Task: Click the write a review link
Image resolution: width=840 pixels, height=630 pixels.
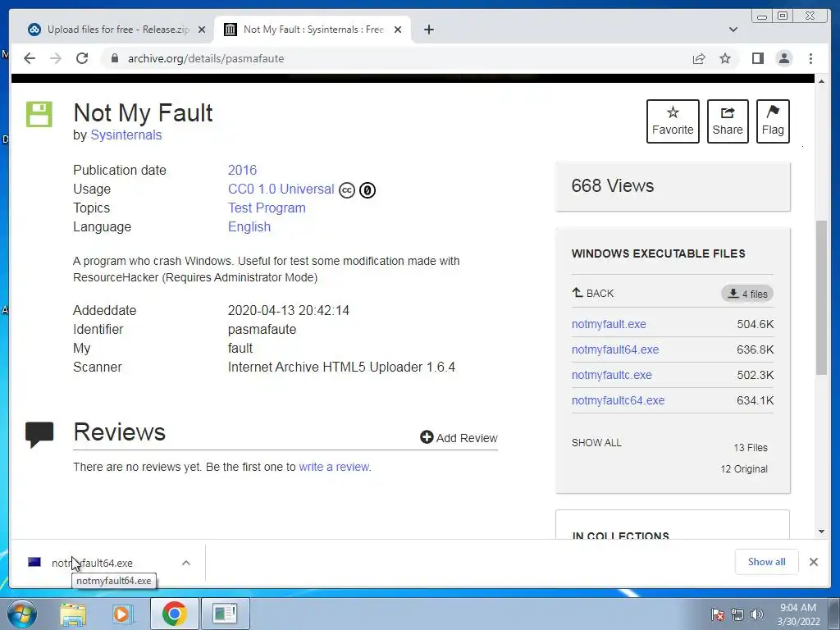Action: (x=335, y=467)
